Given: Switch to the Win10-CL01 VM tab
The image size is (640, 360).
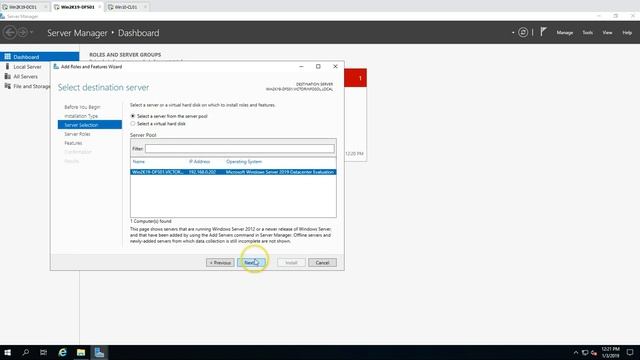Looking at the screenshot, I should (x=126, y=7).
